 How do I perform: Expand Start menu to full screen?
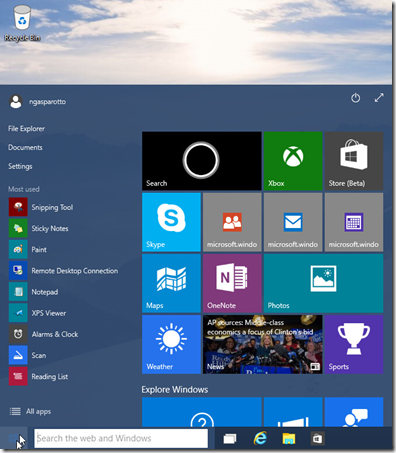[x=379, y=98]
